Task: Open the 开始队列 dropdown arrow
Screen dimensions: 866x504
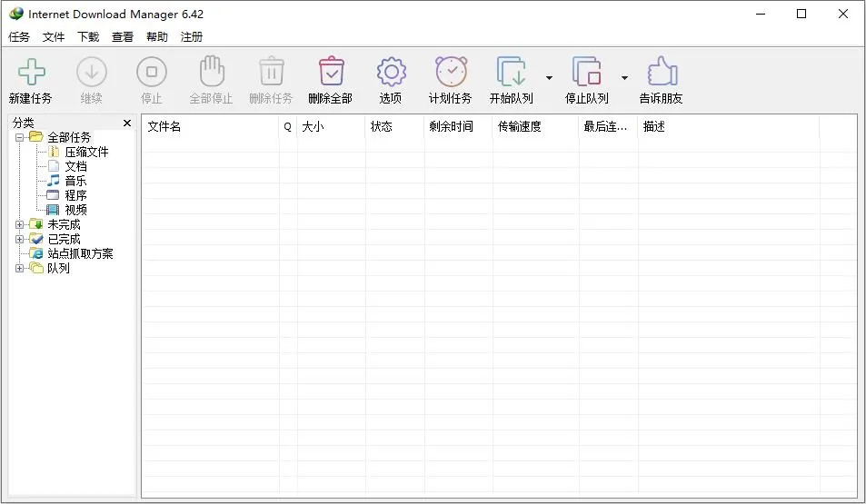Action: coord(549,78)
